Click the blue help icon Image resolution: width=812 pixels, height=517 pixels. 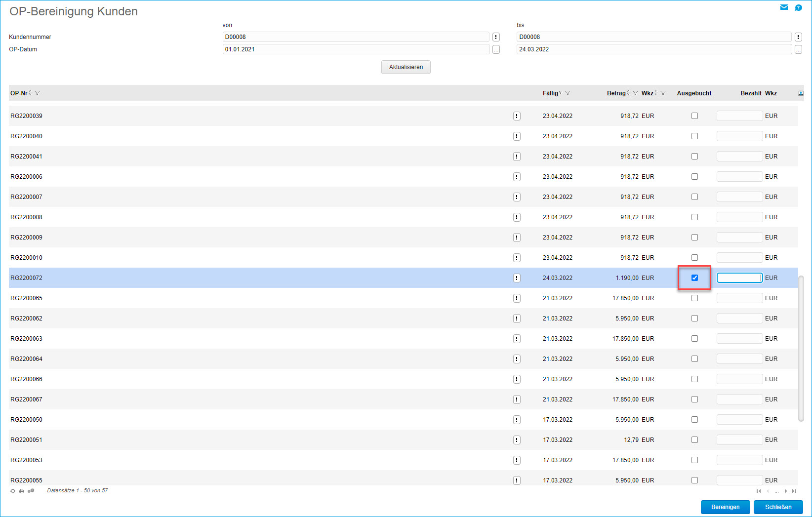tap(798, 7)
